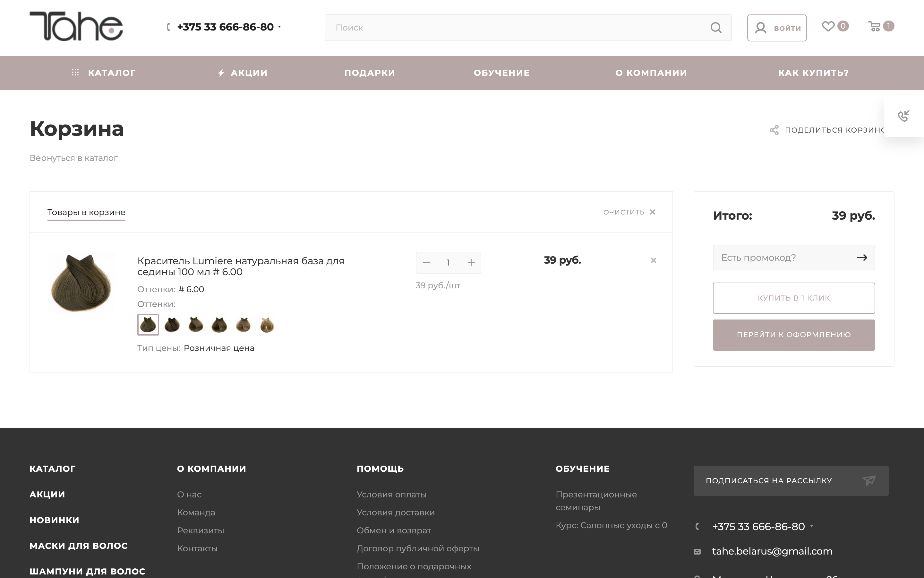Image resolution: width=924 pixels, height=578 pixels.
Task: Click the email envelope icon in the footer
Action: coord(697,551)
